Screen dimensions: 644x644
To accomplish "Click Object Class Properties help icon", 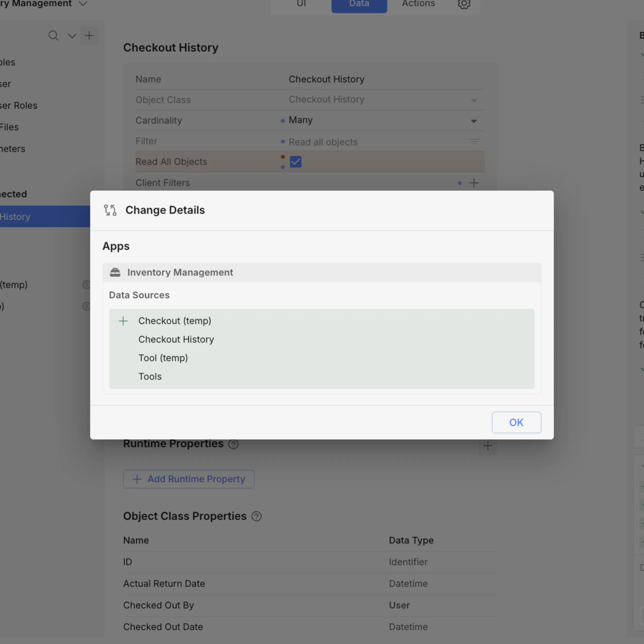I will click(x=256, y=516).
